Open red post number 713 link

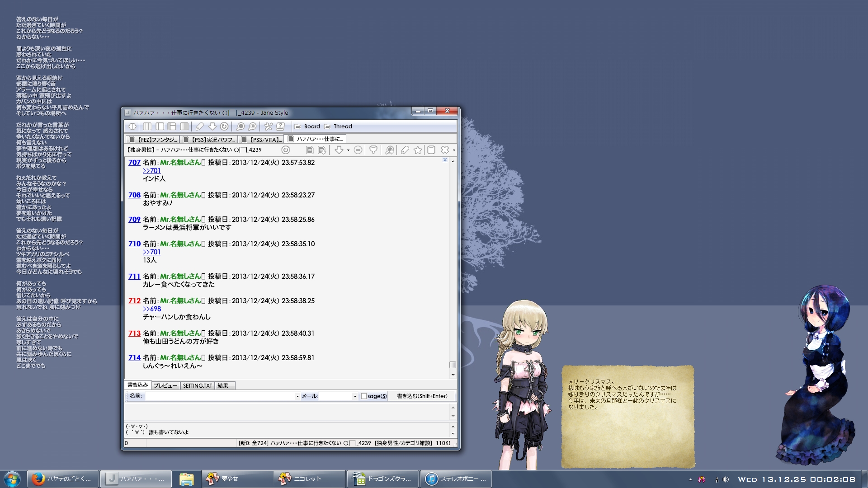[x=134, y=333]
